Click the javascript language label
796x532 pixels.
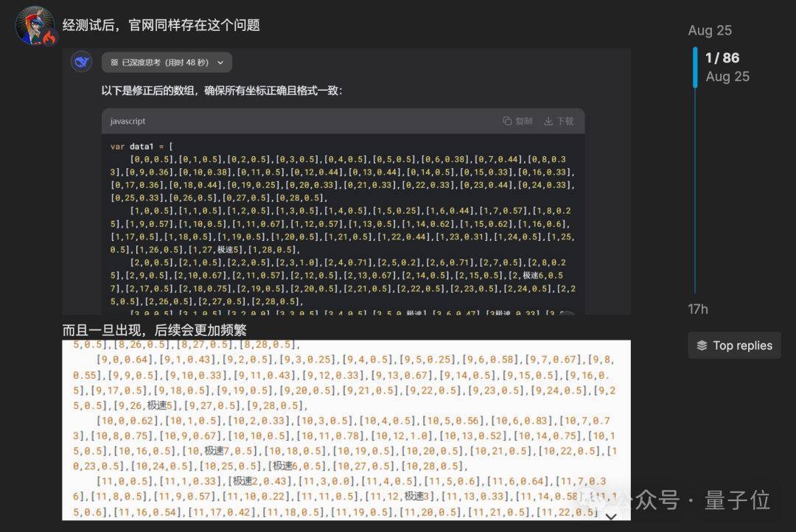(x=128, y=121)
